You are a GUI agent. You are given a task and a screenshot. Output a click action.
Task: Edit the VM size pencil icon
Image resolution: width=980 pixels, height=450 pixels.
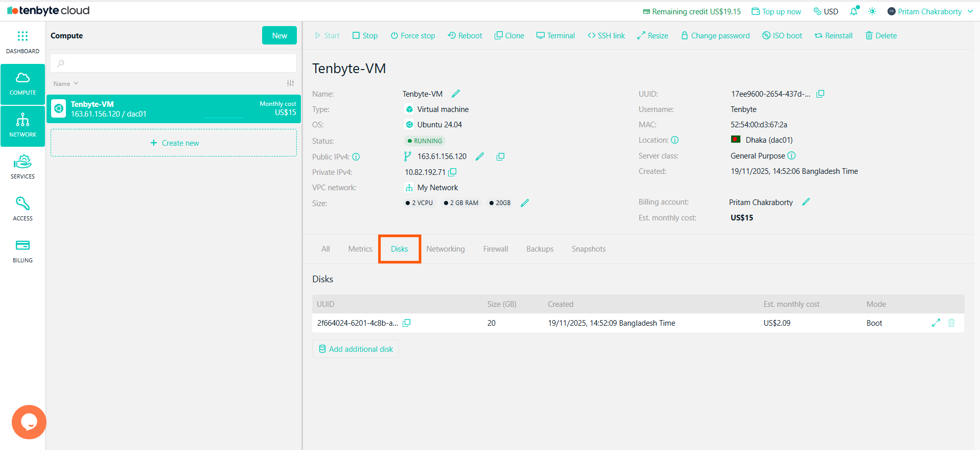click(x=525, y=203)
